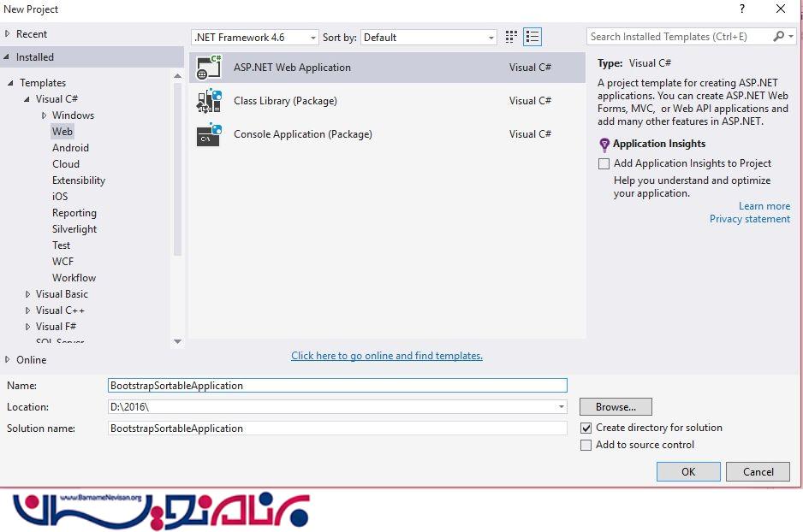803x532 pixels.
Task: Expand the Recent section
Action: (7, 33)
